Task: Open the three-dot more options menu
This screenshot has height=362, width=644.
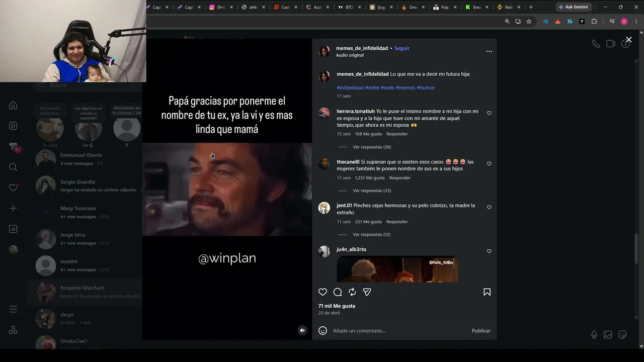Action: point(489,51)
